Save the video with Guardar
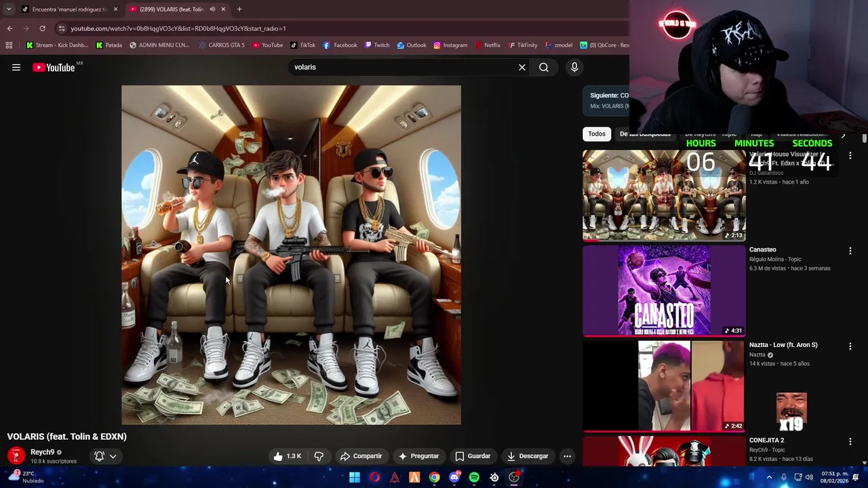The height and width of the screenshot is (488, 868). pos(473,456)
